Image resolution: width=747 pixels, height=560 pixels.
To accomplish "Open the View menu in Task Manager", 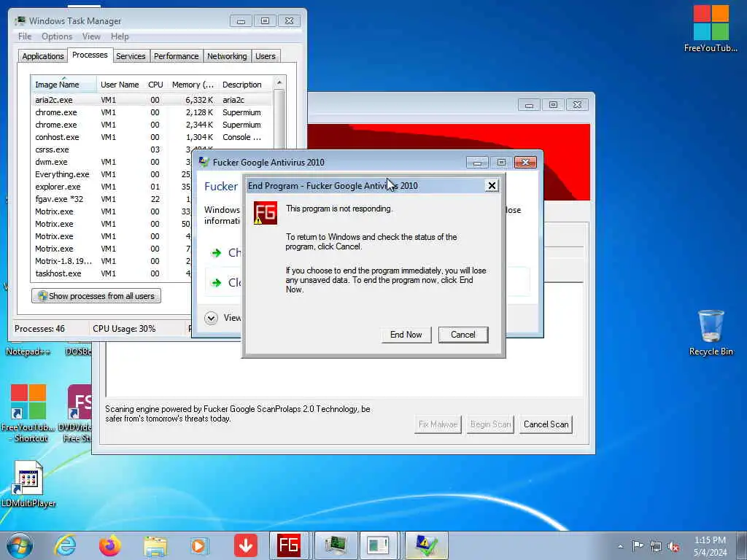I will click(x=91, y=36).
